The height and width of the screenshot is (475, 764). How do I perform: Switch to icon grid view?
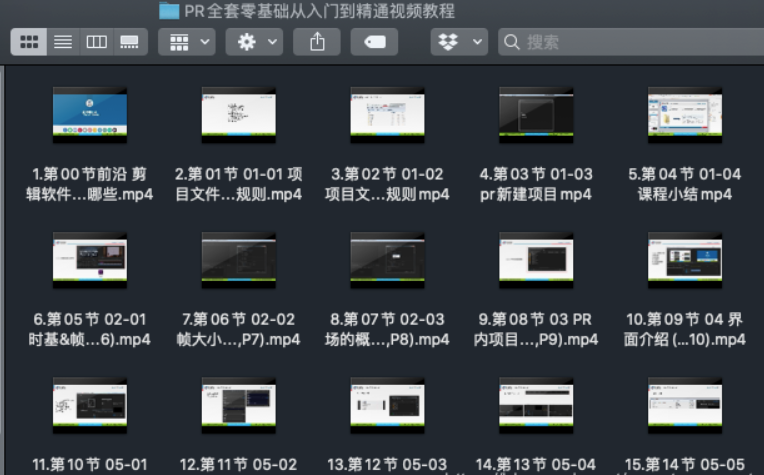(29, 42)
